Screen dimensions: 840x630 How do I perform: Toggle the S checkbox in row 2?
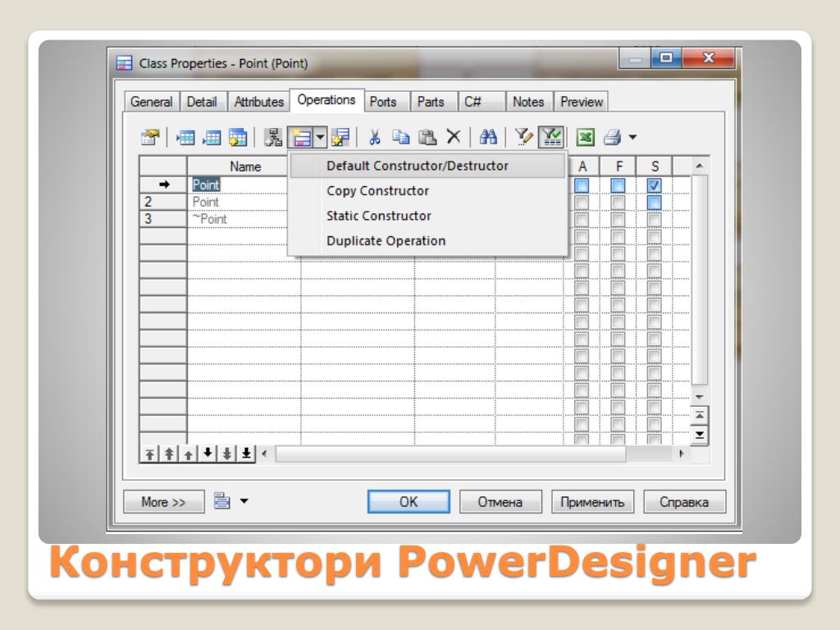pyautogui.click(x=654, y=203)
